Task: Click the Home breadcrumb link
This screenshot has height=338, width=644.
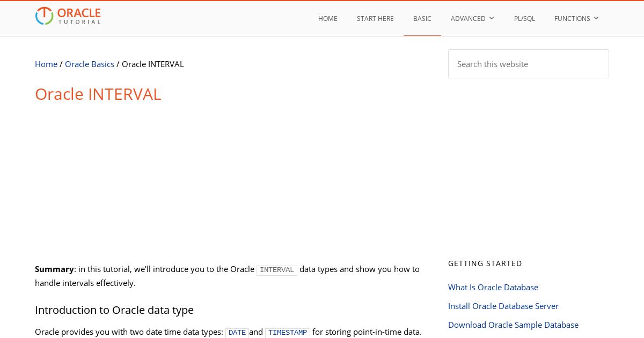Action: (x=46, y=64)
